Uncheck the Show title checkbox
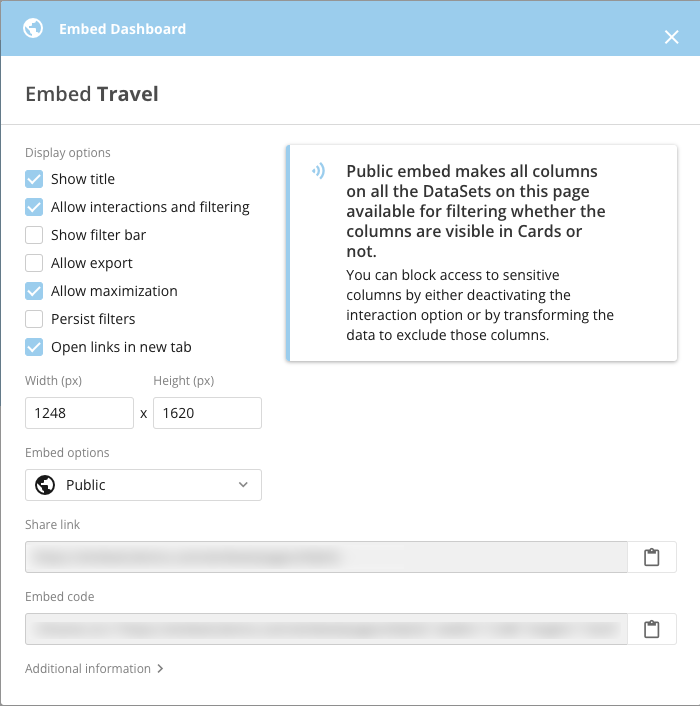This screenshot has height=706, width=700. click(34, 179)
